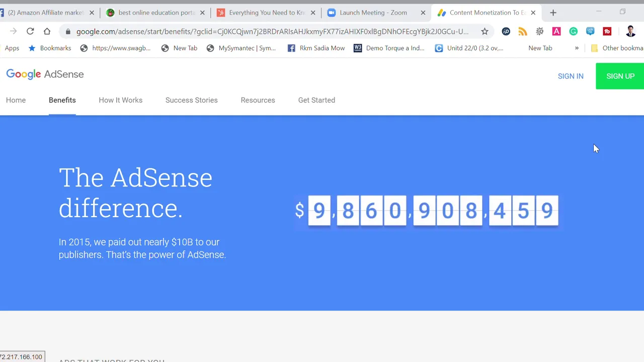This screenshot has width=644, height=362.
Task: Reload the page with the refresh icon
Action: click(x=30, y=32)
